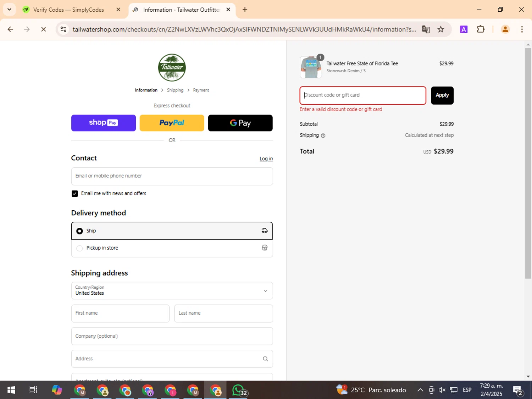The image size is (532, 399).
Task: Open the Chrome profile avatar
Action: coord(505,29)
